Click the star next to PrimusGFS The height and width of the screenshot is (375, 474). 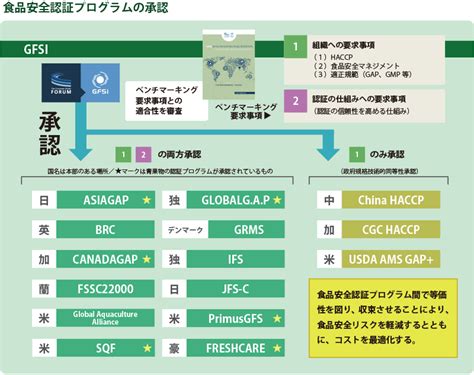(277, 318)
